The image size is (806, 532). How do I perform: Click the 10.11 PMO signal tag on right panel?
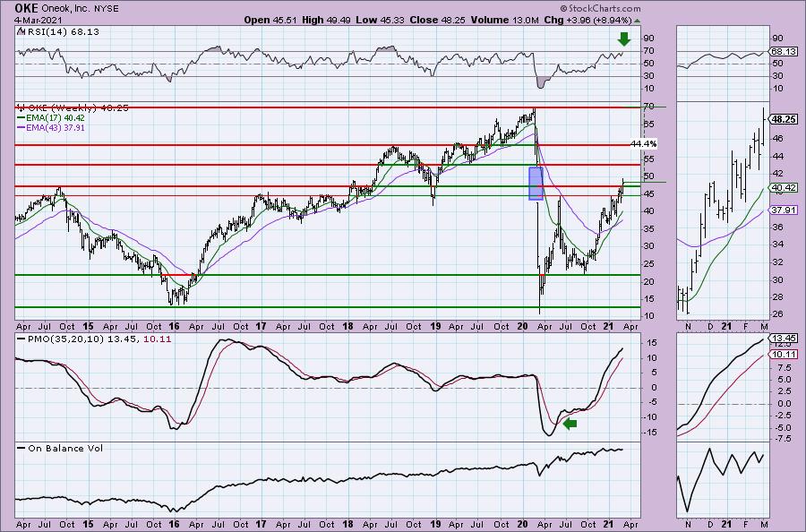[785, 354]
